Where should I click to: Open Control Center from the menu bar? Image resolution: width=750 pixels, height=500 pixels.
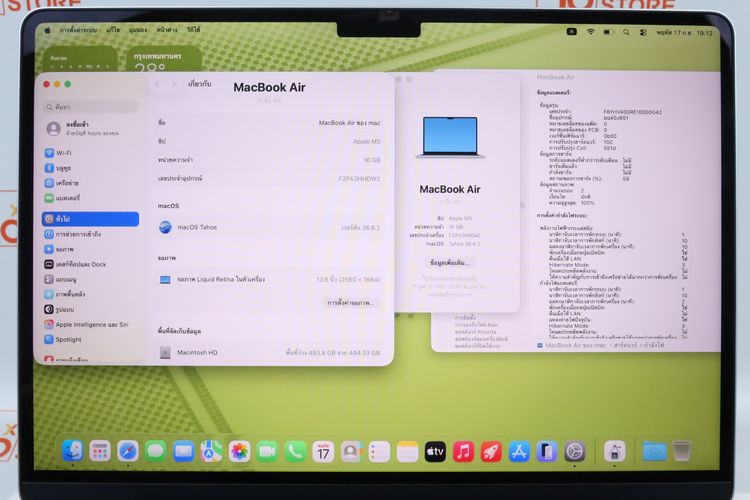click(x=643, y=33)
